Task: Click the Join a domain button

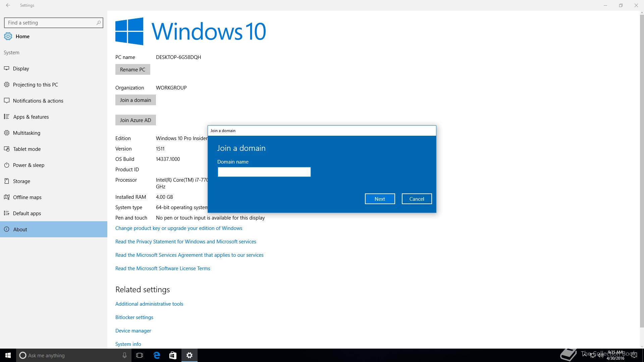Action: point(136,100)
